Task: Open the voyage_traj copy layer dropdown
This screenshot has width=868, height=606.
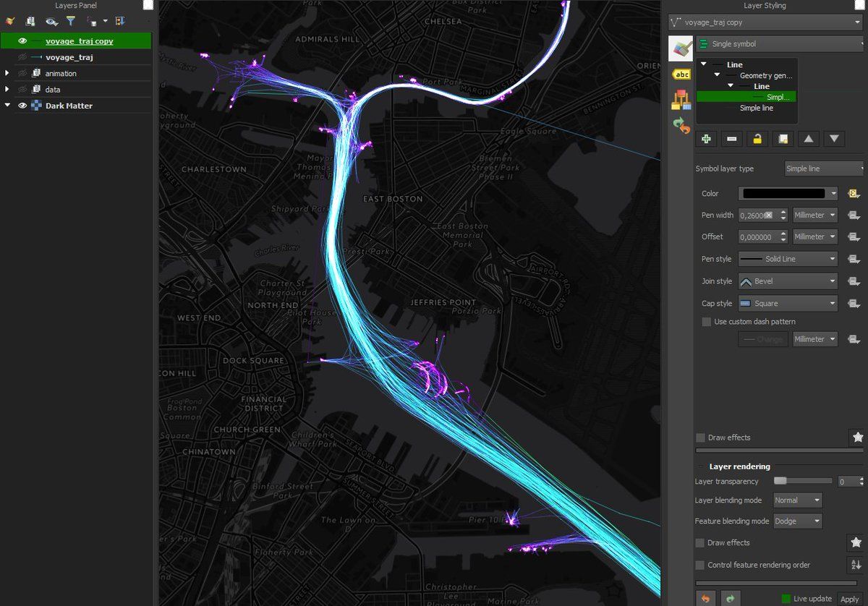Action: pos(765,22)
